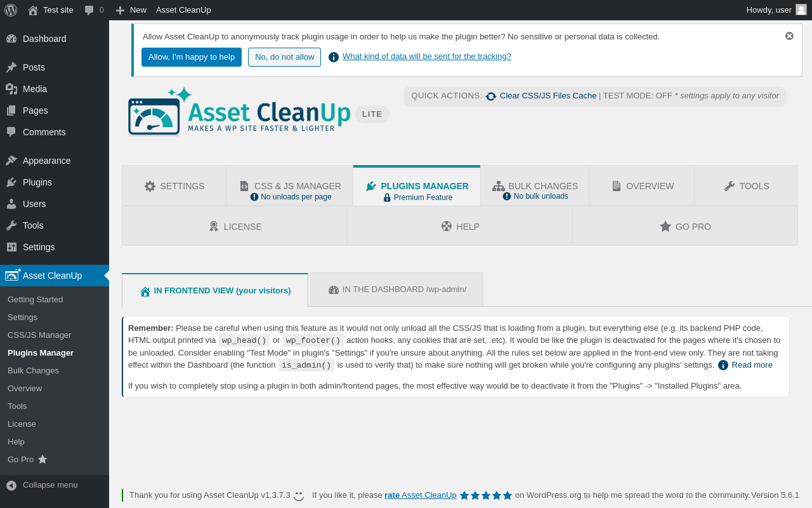Follow the Read more link

tap(752, 365)
